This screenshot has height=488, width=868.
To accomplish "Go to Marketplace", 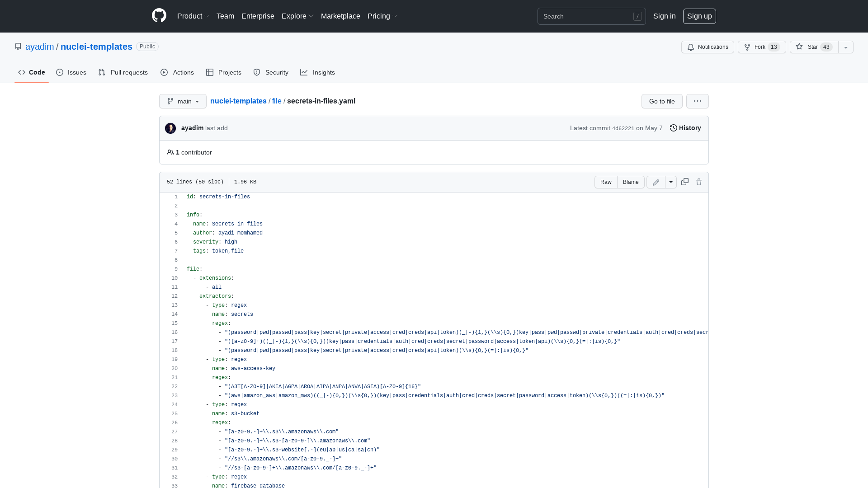I will (x=340, y=16).
